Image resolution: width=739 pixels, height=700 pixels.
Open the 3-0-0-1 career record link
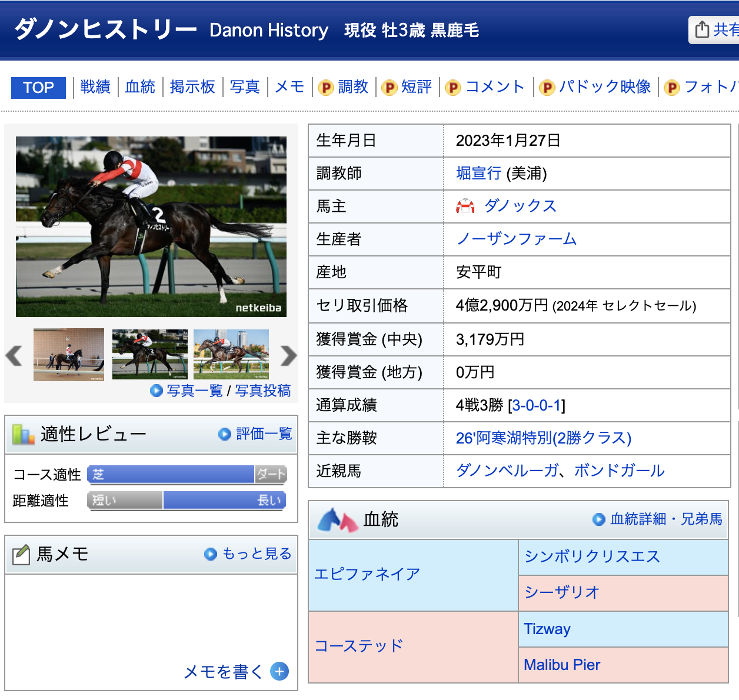(x=536, y=405)
